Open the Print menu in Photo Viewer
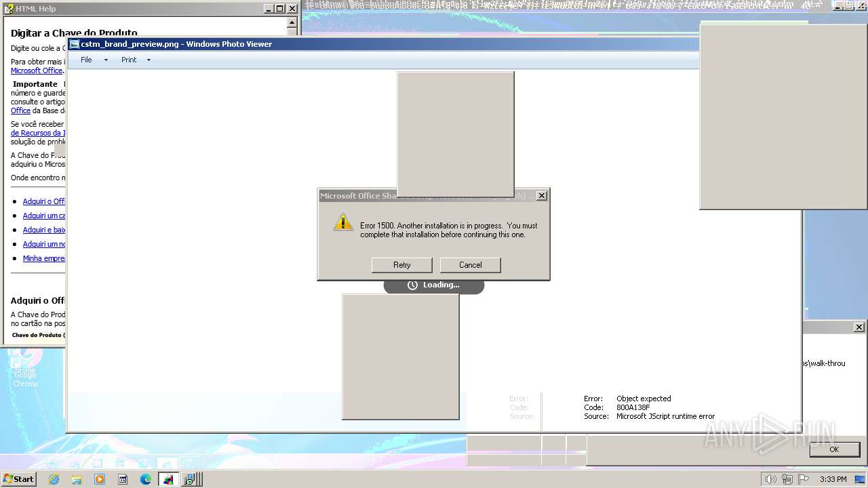868x488 pixels. pos(129,60)
